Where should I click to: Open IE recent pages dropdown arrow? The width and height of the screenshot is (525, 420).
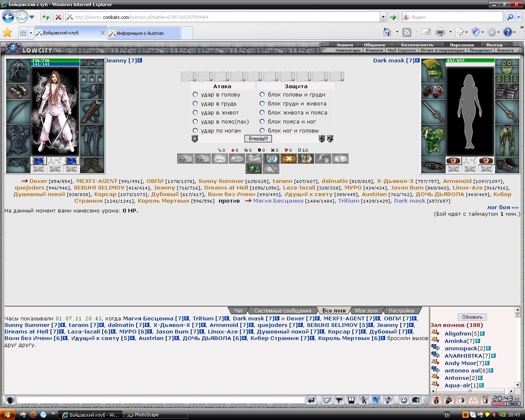coord(32,17)
